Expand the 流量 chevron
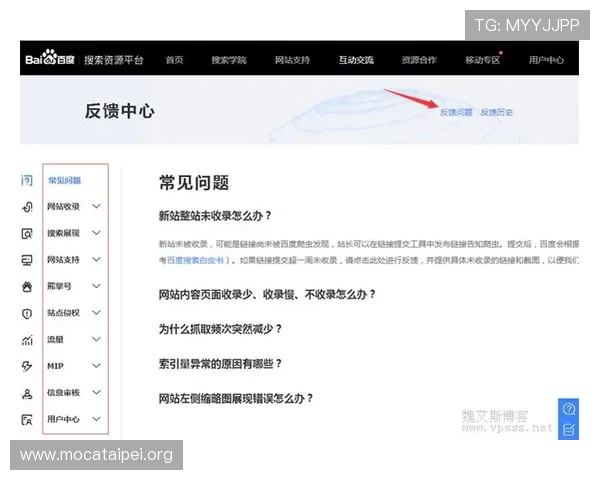The image size is (600, 480). point(96,339)
